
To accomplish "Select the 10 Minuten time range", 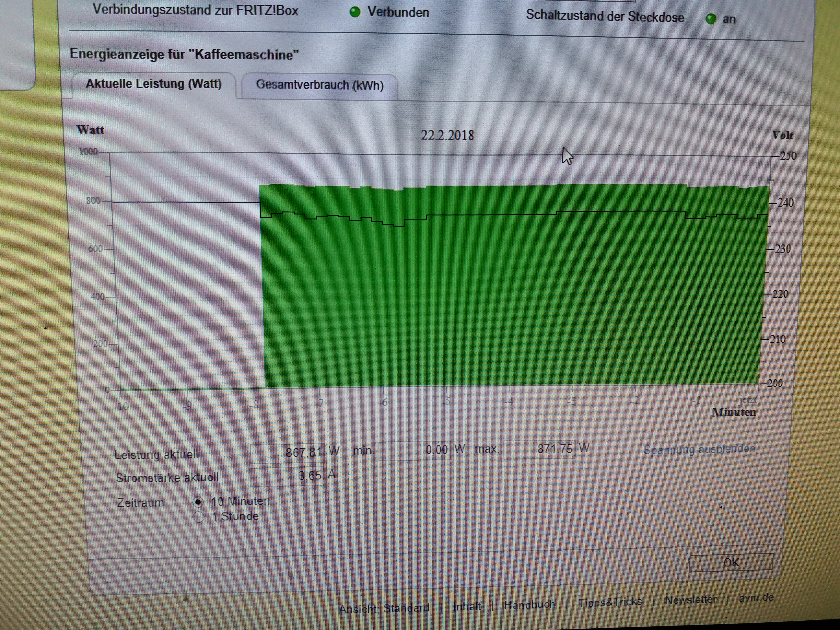I will [x=198, y=502].
